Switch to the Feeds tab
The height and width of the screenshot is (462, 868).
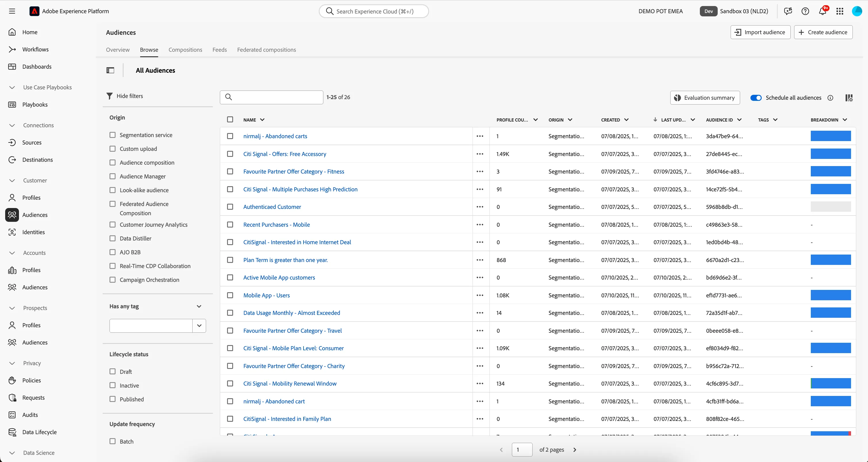(219, 49)
